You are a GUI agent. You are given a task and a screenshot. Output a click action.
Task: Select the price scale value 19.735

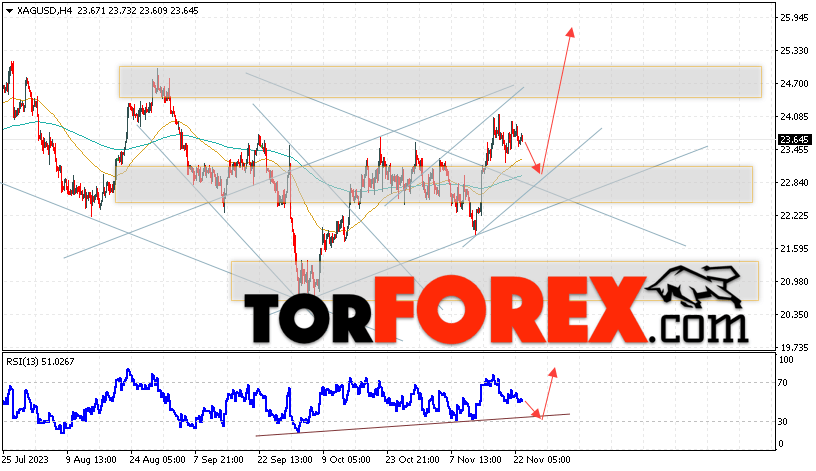point(794,347)
